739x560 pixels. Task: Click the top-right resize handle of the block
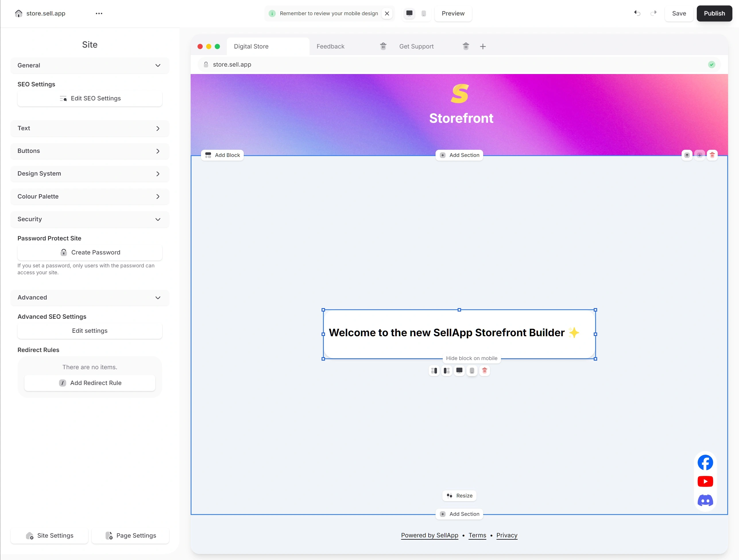coord(595,310)
